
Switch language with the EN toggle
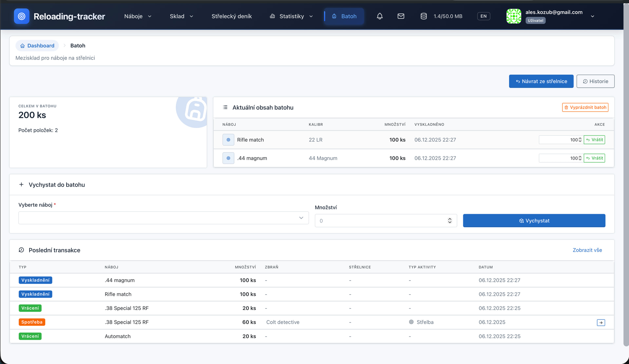[x=484, y=16]
